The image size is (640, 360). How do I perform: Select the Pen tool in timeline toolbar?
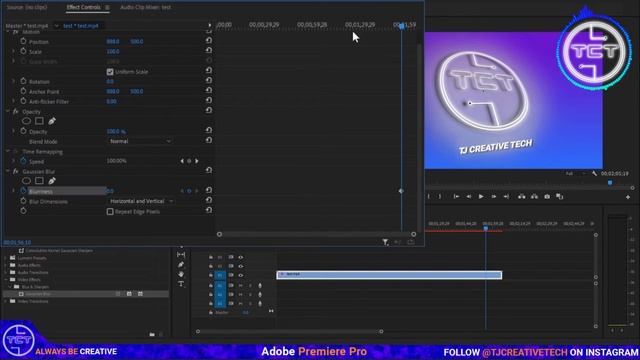pyautogui.click(x=181, y=264)
